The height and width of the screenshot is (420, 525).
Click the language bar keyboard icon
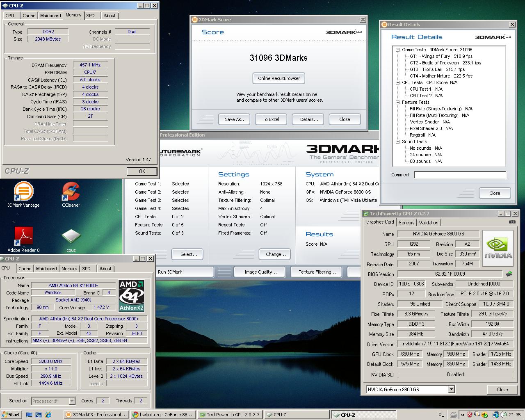coord(452,415)
